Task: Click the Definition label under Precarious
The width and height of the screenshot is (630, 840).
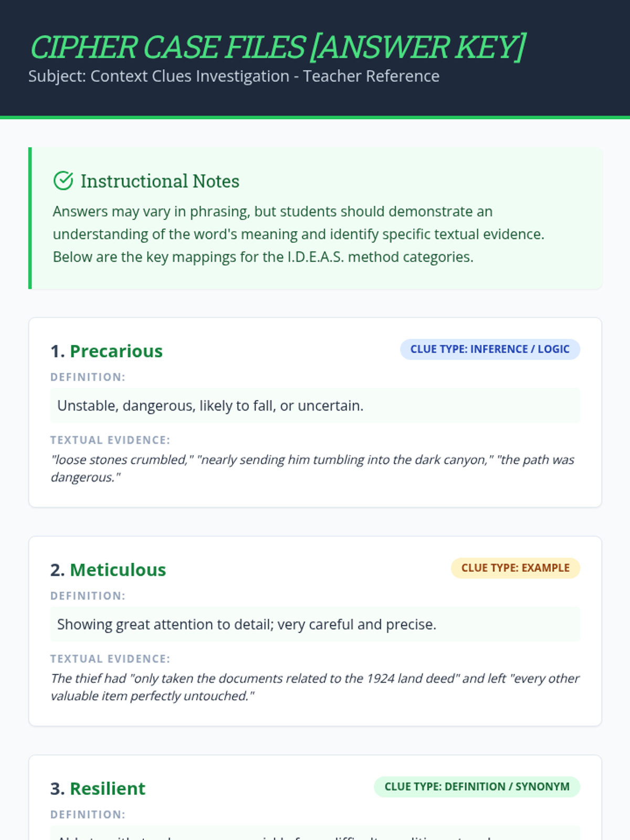Action: tap(88, 377)
